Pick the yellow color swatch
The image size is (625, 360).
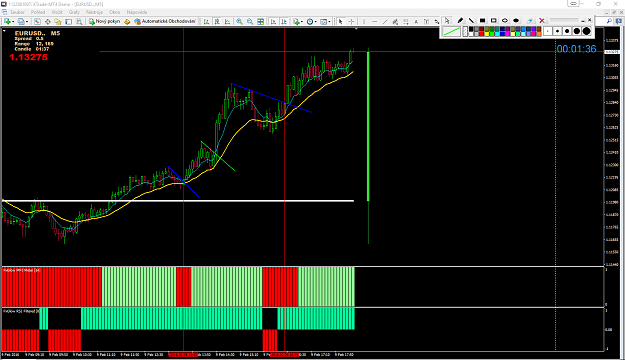(487, 34)
